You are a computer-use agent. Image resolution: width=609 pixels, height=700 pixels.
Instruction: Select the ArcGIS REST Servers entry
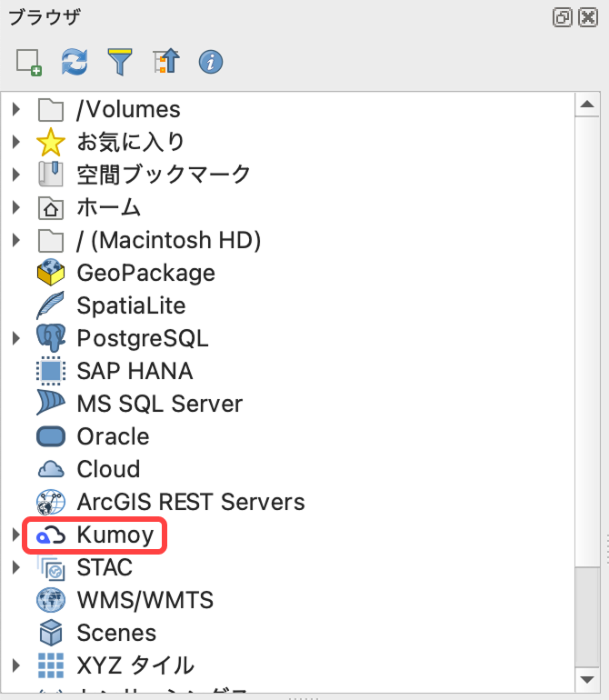click(191, 502)
